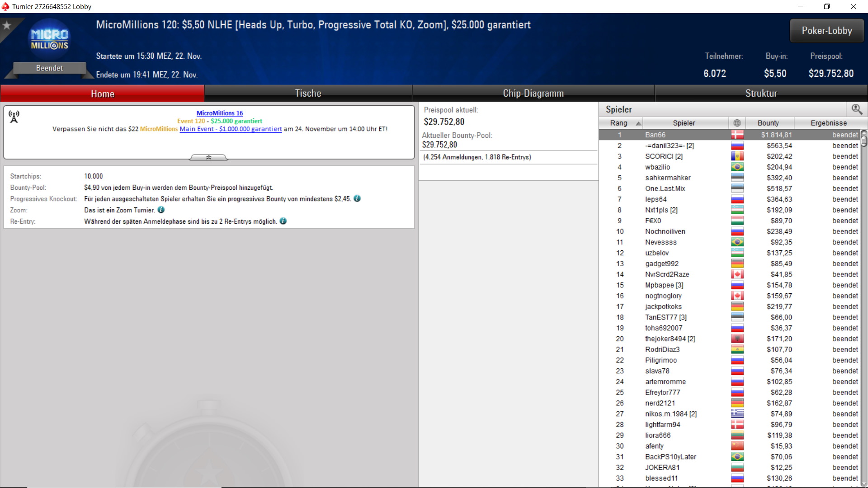The image size is (868, 488).
Task: Click info icon next to Progressives Knockout
Action: point(357,198)
